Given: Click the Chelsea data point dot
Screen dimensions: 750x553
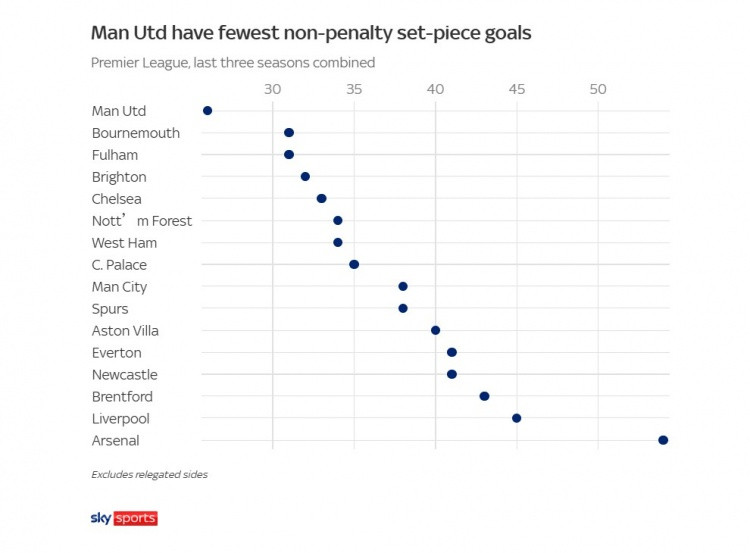Looking at the screenshot, I should [321, 198].
